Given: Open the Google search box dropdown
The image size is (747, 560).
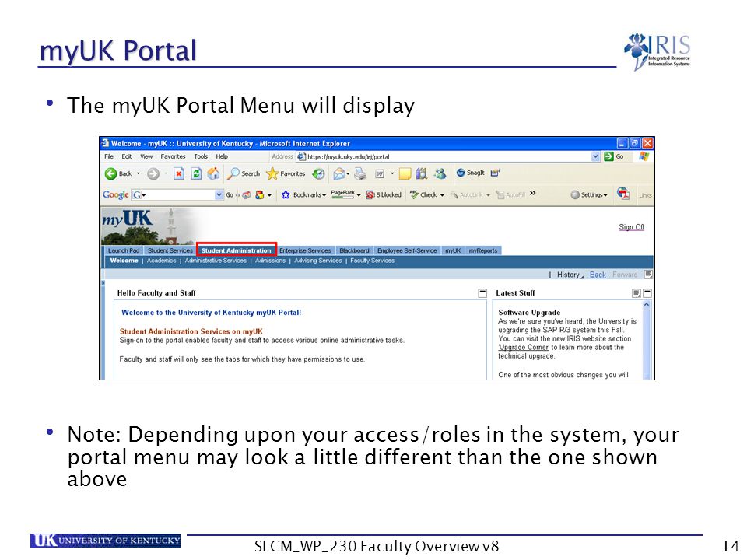Looking at the screenshot, I should tap(219, 194).
